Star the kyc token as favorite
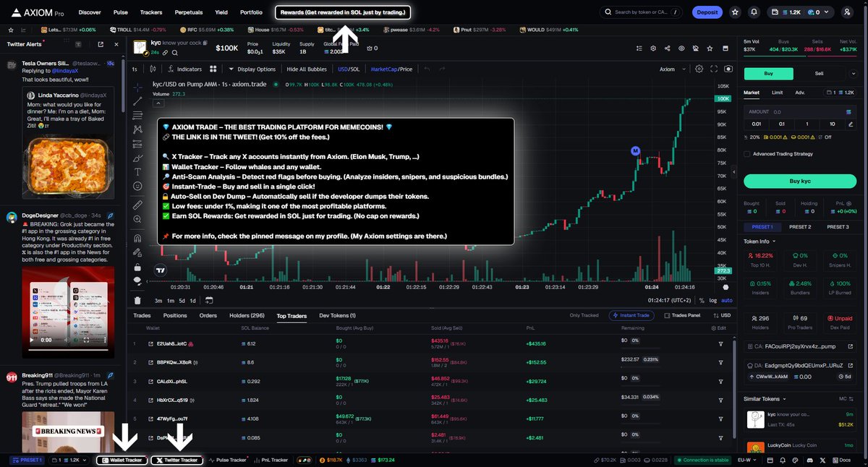 tap(708, 48)
